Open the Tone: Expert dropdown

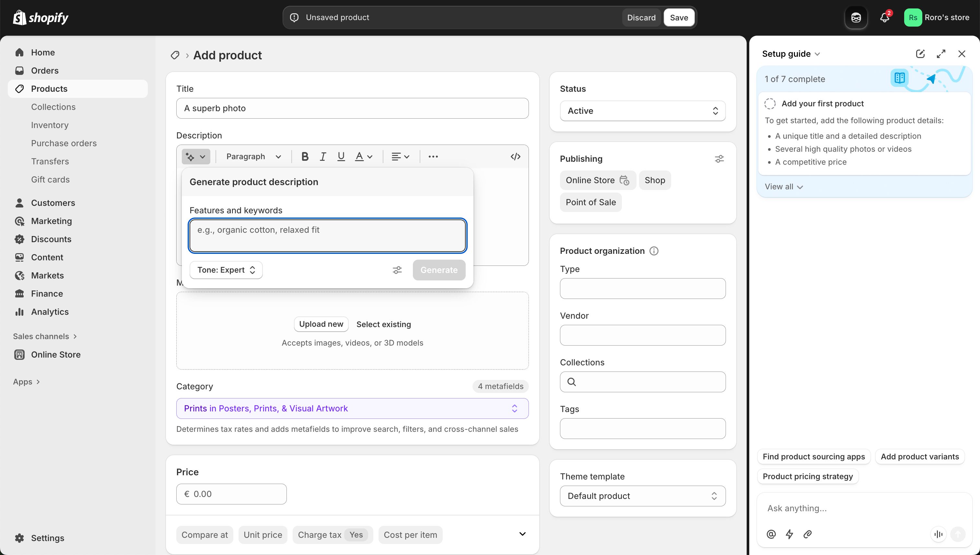click(x=226, y=270)
